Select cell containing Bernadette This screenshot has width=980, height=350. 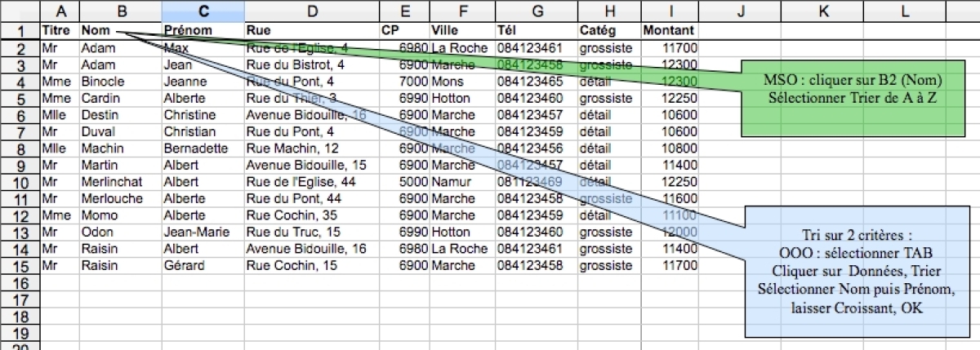pos(203,148)
